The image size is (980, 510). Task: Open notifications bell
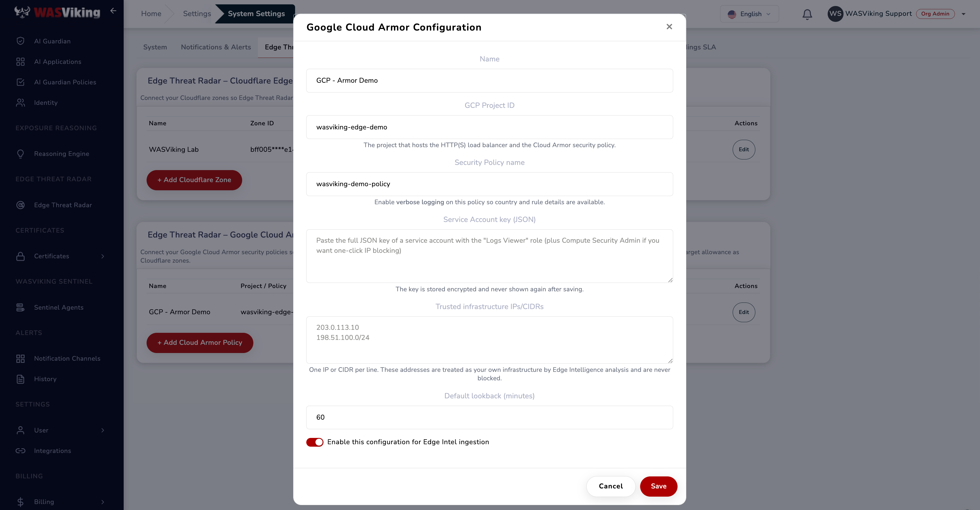click(x=807, y=14)
